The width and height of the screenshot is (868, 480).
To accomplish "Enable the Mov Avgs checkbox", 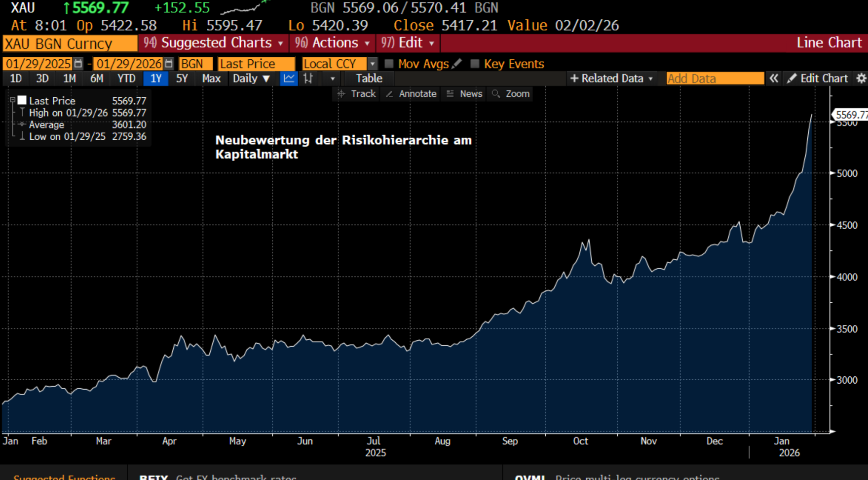I will 389,64.
